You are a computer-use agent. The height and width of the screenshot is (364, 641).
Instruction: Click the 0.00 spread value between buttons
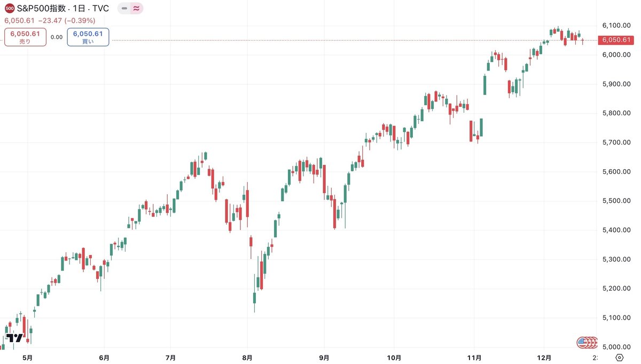57,37
